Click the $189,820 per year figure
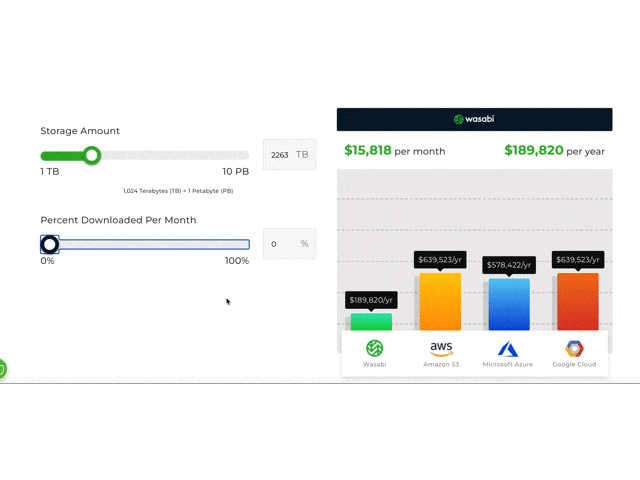The width and height of the screenshot is (640, 480). (554, 151)
